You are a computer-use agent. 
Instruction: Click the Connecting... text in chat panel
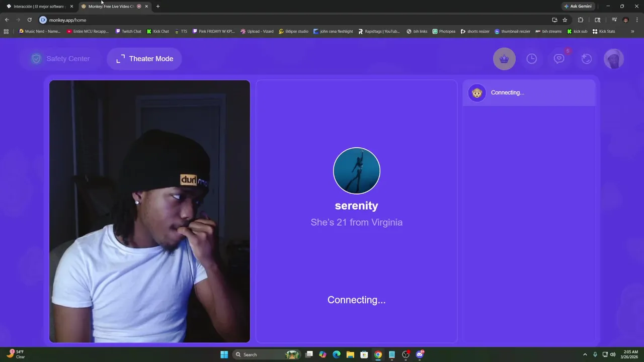click(507, 93)
